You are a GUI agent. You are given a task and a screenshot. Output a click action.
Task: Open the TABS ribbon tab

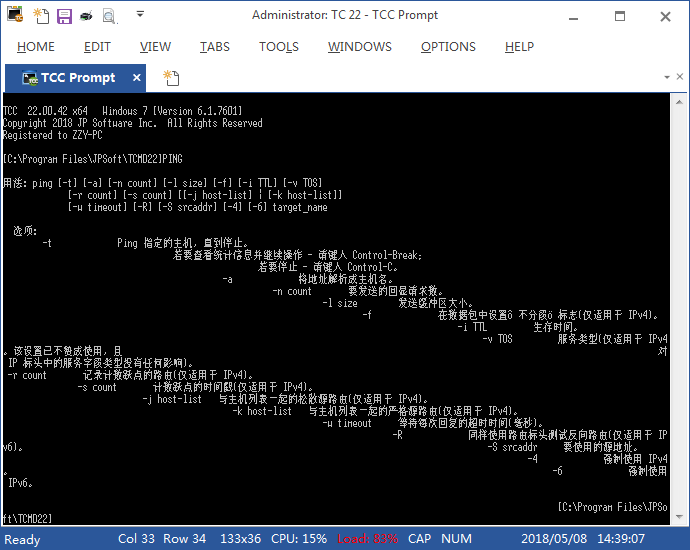(215, 47)
